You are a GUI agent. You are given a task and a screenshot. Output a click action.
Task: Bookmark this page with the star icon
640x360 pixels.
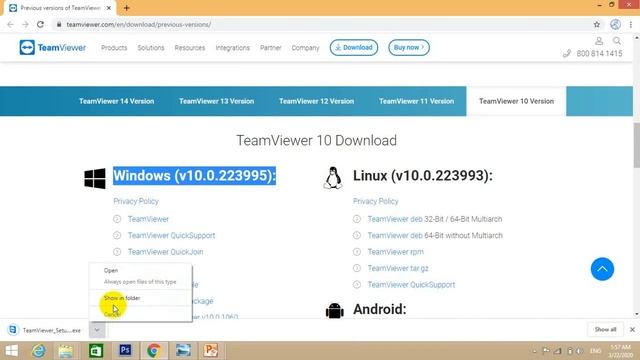pyautogui.click(x=597, y=24)
